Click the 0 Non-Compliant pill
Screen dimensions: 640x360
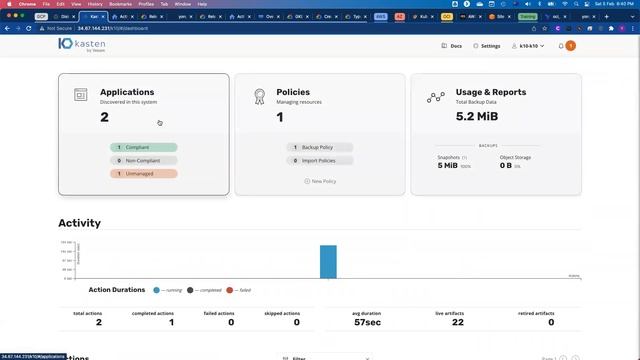click(x=144, y=161)
